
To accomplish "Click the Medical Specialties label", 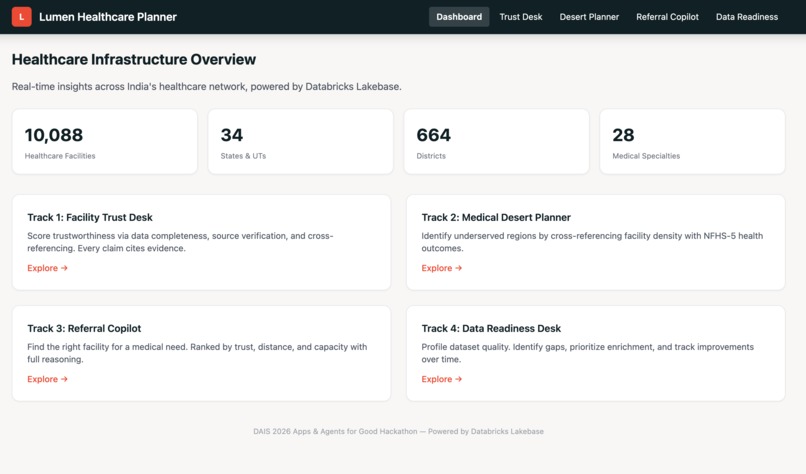I will [646, 156].
